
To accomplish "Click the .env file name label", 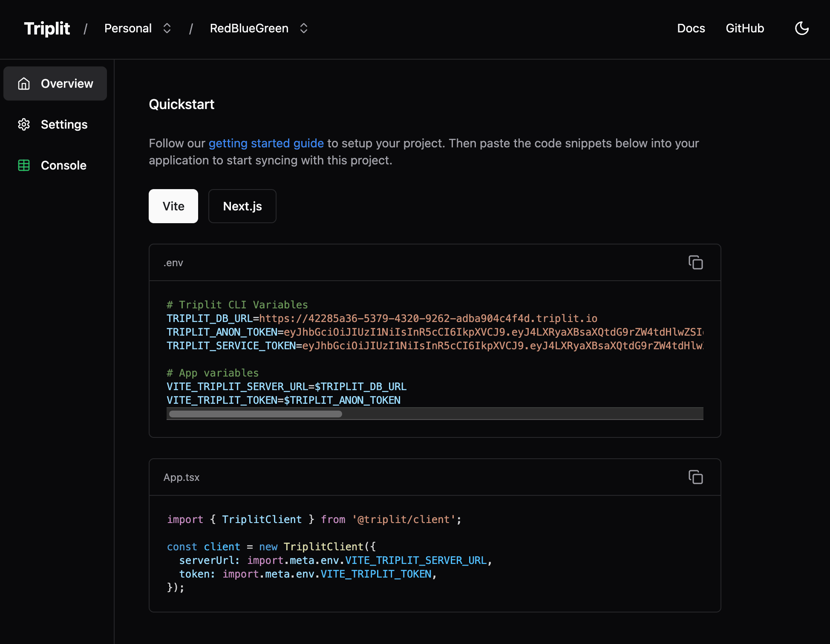I will 173,263.
